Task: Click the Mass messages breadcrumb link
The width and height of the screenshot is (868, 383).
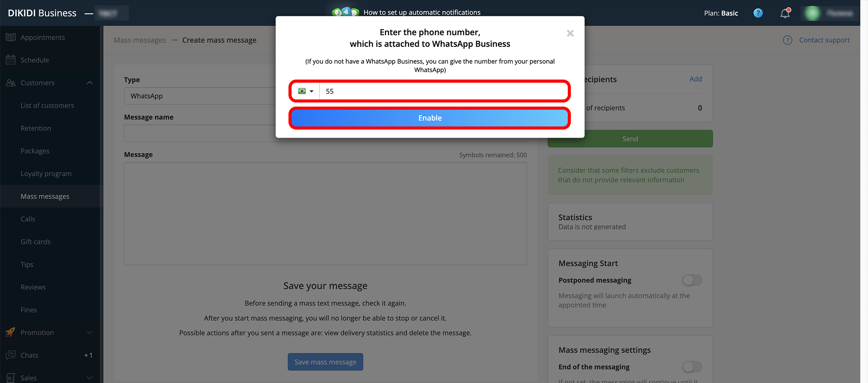Action: pyautogui.click(x=140, y=40)
